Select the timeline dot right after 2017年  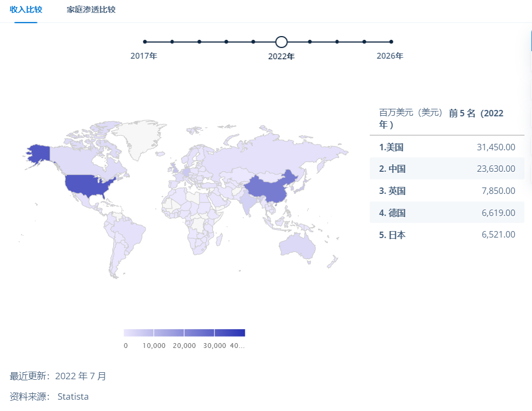tap(172, 41)
